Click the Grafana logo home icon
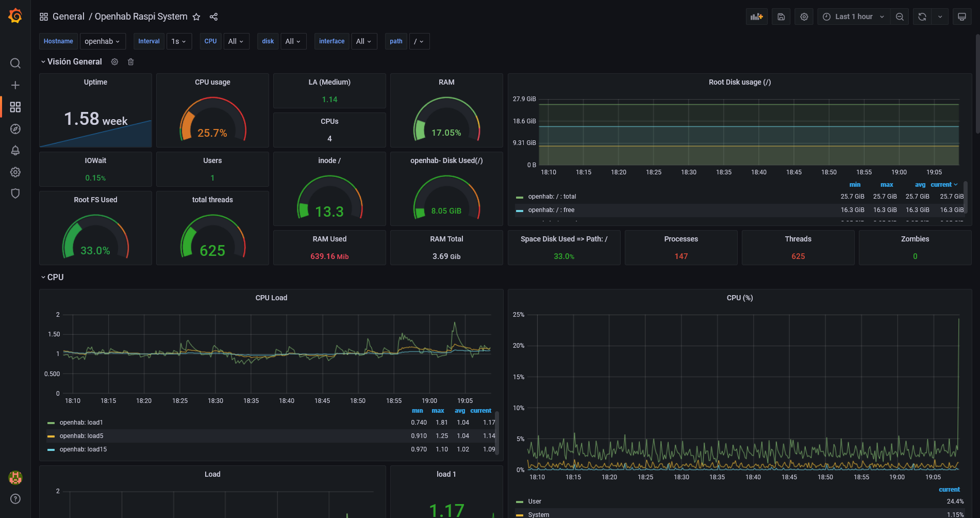The height and width of the screenshot is (518, 980). coord(15,17)
